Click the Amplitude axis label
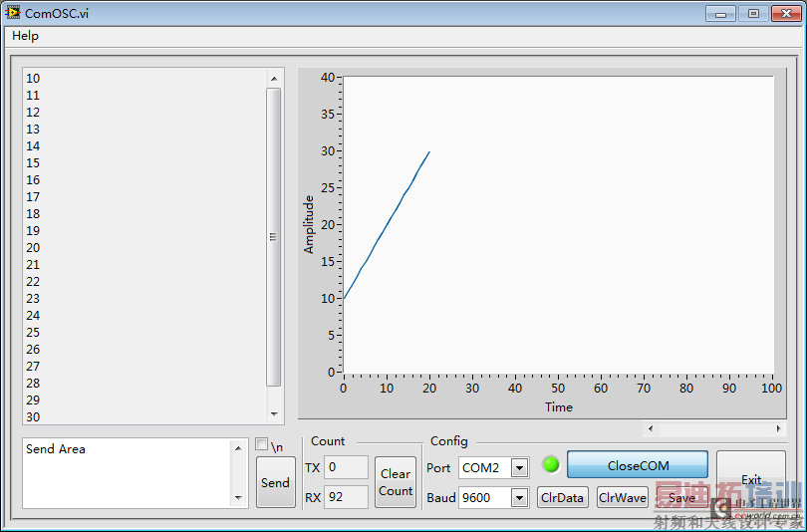 tap(308, 224)
